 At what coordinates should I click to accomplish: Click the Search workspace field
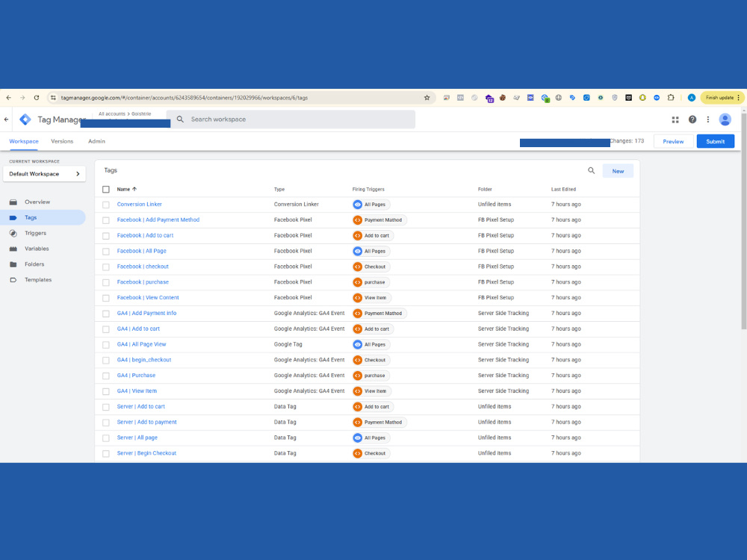[x=291, y=119]
